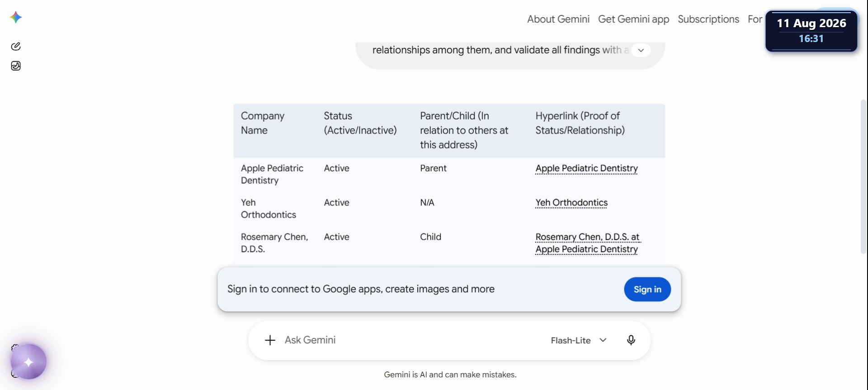Select the "Company Name" column header
This screenshot has width=868, height=390.
coord(263,123)
